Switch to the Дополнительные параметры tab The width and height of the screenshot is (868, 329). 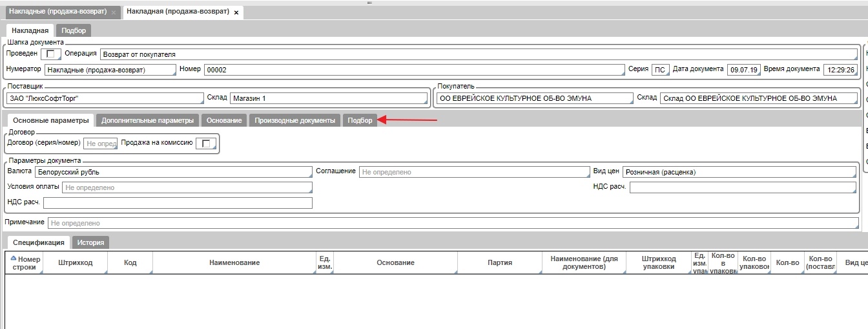click(147, 120)
